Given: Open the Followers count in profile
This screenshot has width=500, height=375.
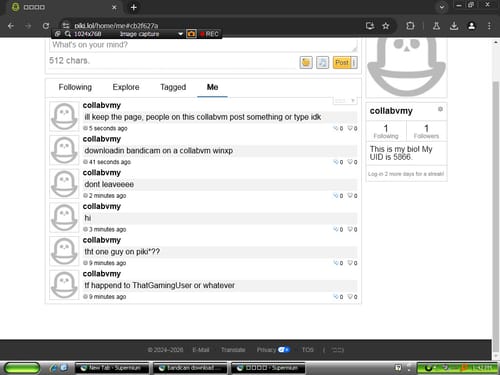Looking at the screenshot, I should [x=426, y=131].
